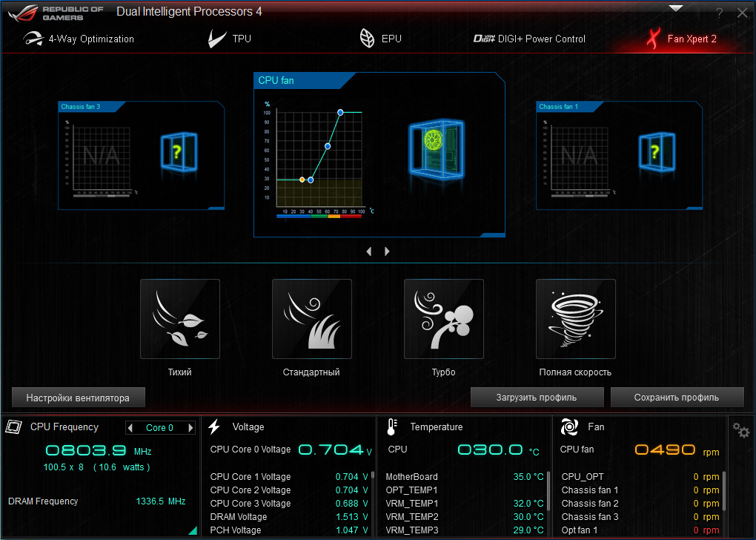
Task: Click the CPU_OPT fan row
Action: point(640,477)
